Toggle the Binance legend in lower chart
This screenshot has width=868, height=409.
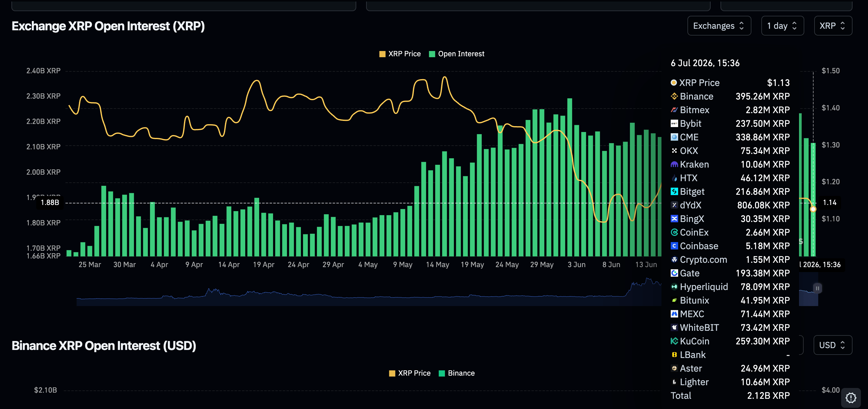457,373
